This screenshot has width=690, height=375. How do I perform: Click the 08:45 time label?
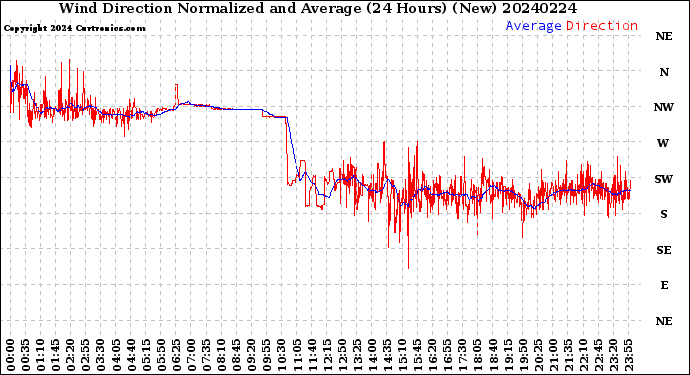(x=236, y=355)
